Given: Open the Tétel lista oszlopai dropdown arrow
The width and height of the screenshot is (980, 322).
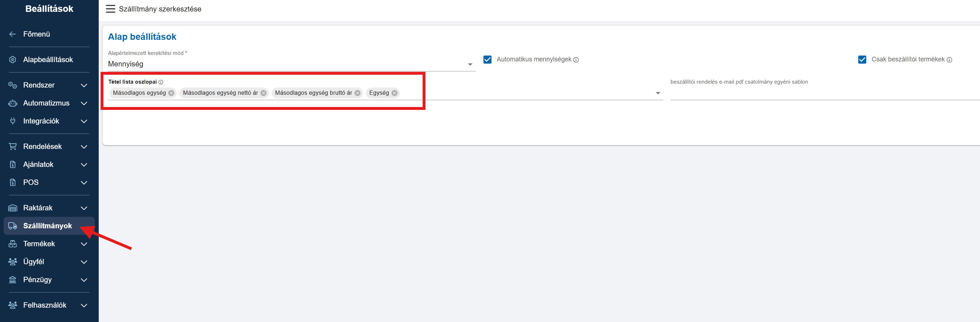Looking at the screenshot, I should 658,93.
